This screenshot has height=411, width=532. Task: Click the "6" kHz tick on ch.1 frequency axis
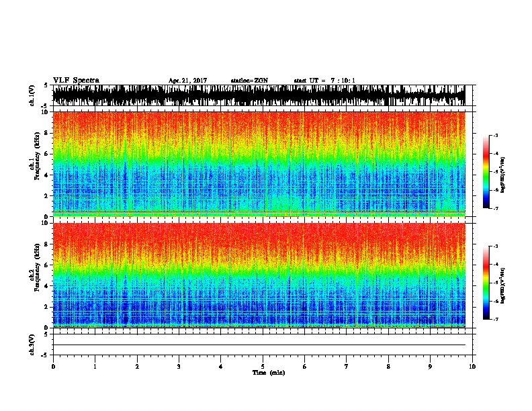tap(46, 154)
